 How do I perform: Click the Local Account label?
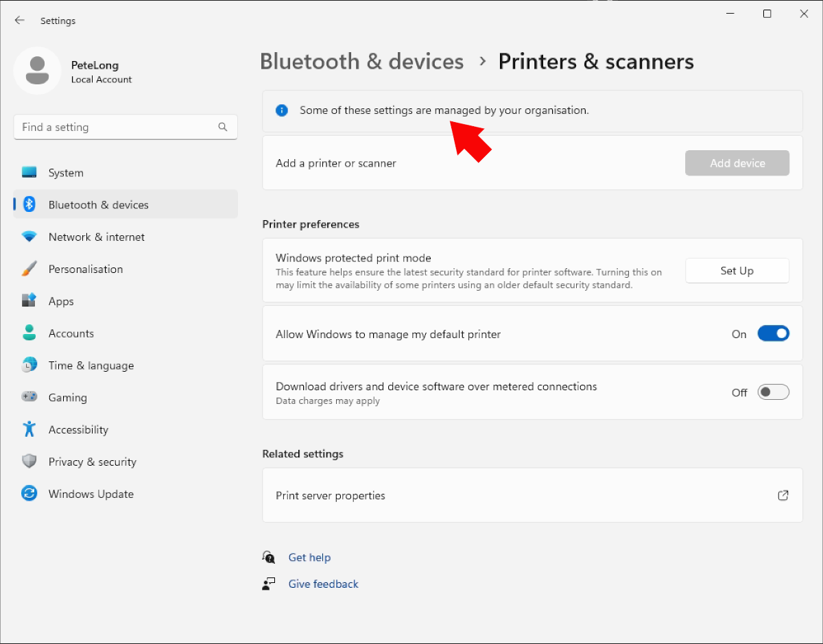pos(102,80)
